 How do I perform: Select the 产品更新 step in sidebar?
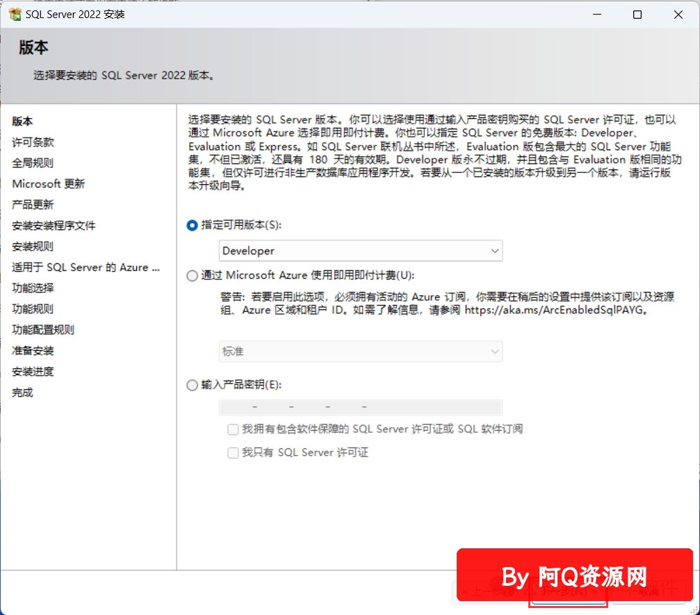(x=33, y=205)
